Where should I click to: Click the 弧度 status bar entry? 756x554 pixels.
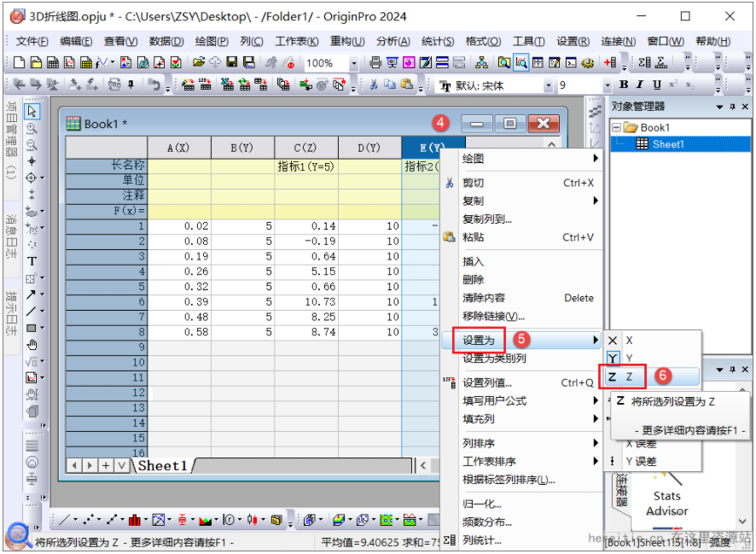[x=719, y=542]
